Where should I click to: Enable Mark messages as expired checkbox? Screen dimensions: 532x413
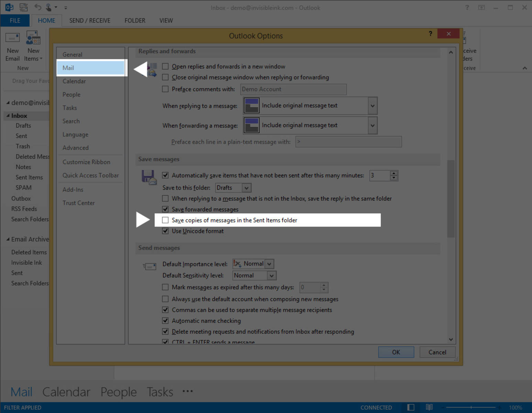coord(165,287)
